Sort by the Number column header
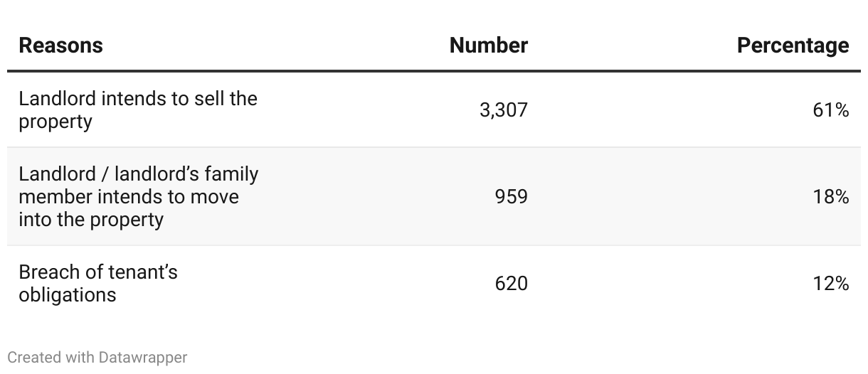868x374 pixels. 489,46
